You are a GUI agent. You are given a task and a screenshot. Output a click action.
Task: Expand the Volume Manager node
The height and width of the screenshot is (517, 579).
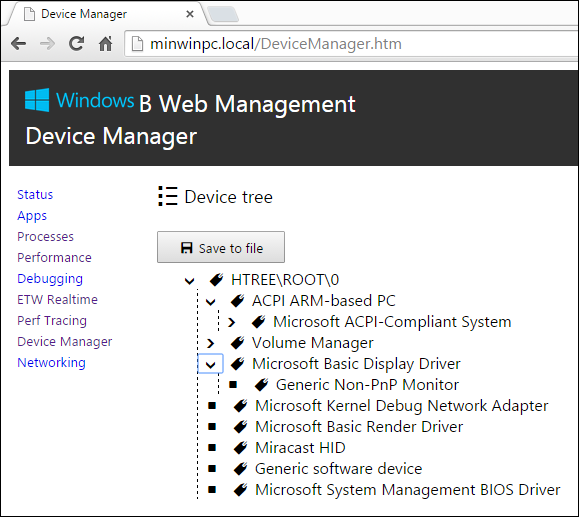pos(210,343)
